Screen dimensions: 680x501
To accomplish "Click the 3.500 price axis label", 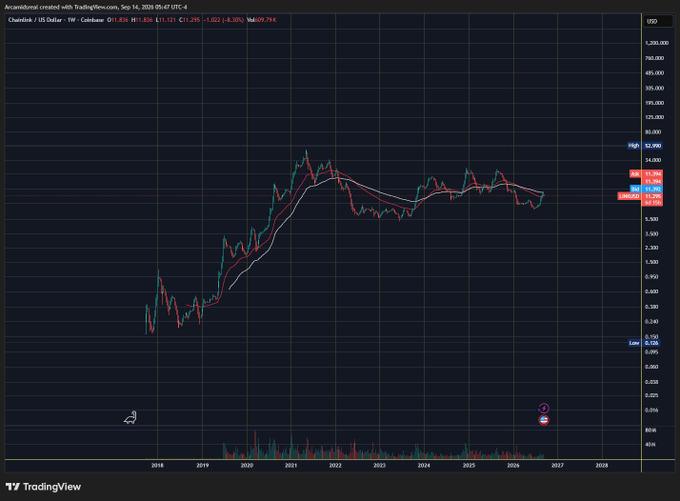I will coord(652,234).
